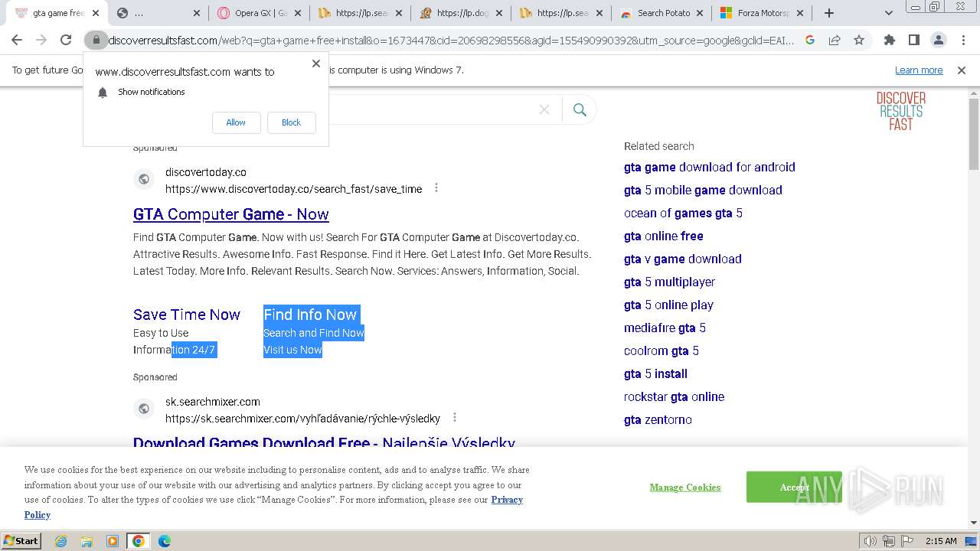Open Find Info Now sitelink
Image resolution: width=980 pixels, height=551 pixels.
(310, 315)
